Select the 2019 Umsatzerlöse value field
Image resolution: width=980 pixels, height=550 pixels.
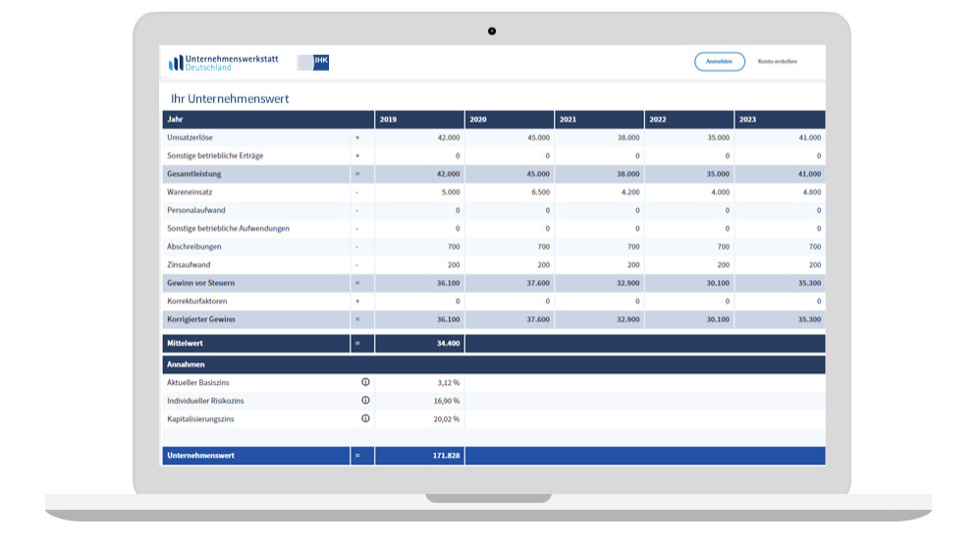coord(419,137)
